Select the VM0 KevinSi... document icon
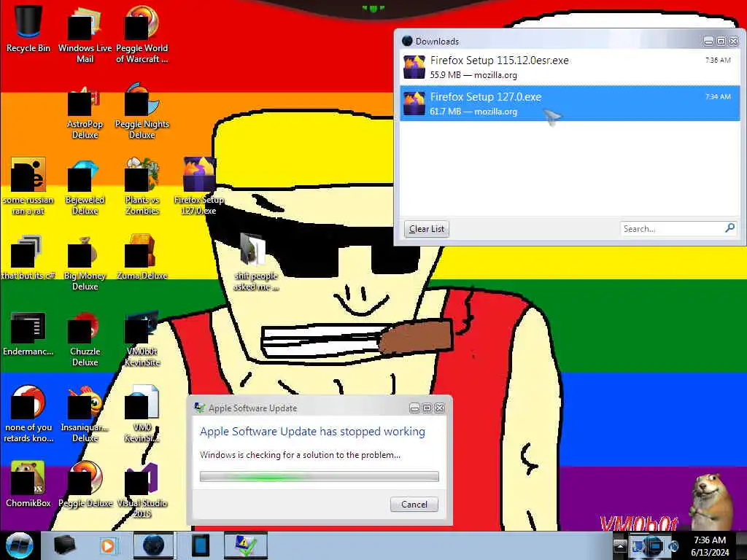The height and width of the screenshot is (560, 747). pos(142,414)
